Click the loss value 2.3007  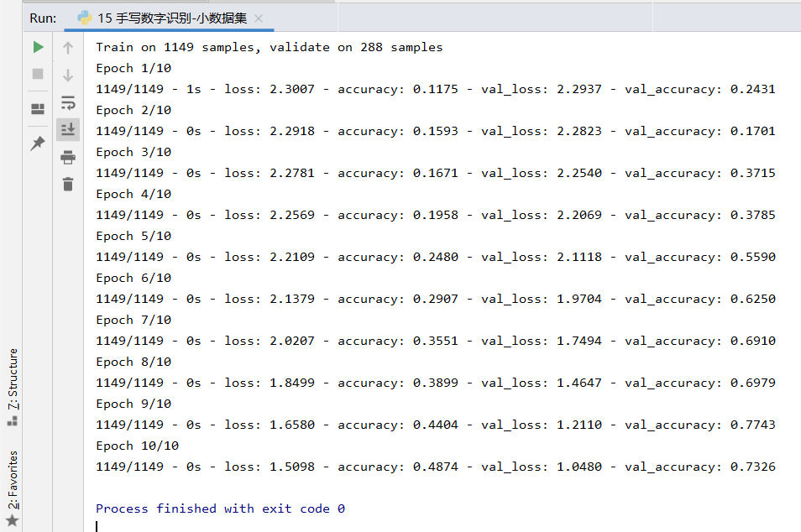pyautogui.click(x=292, y=89)
